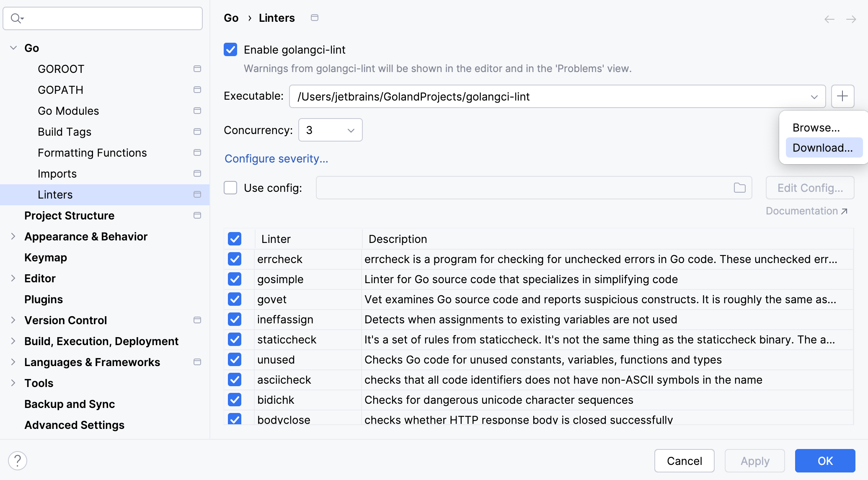Open the folder browser icon in Use config field
Viewport: 868px width, 480px height.
(x=739, y=188)
